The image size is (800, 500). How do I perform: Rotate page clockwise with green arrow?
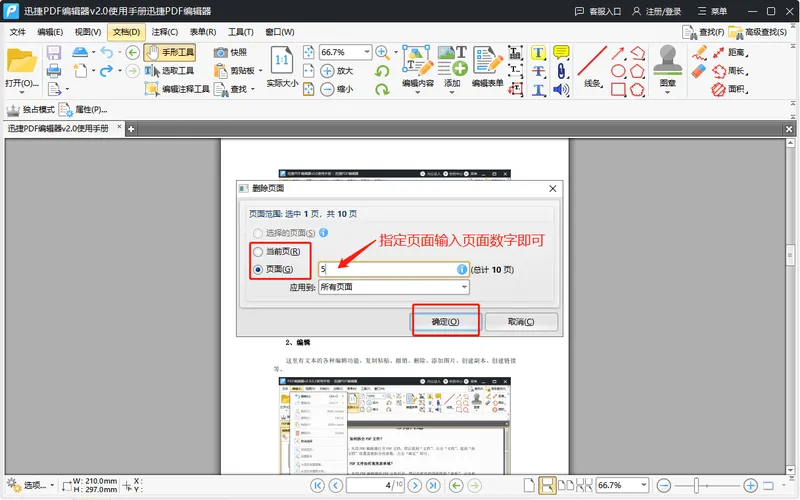pos(382,89)
